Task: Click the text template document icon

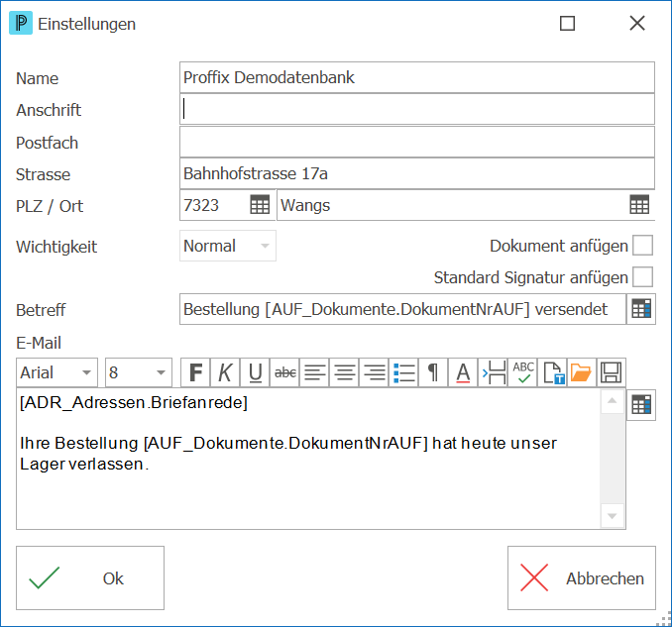Action: coord(552,372)
